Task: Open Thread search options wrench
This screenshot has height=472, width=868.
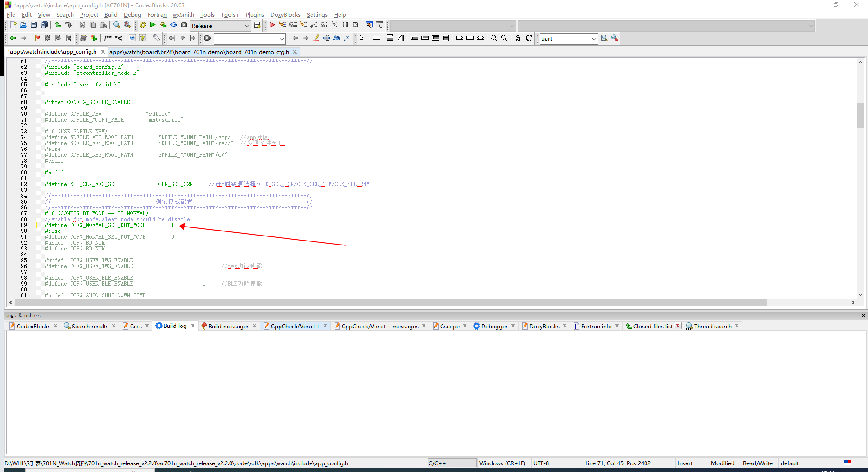Action: pos(615,38)
